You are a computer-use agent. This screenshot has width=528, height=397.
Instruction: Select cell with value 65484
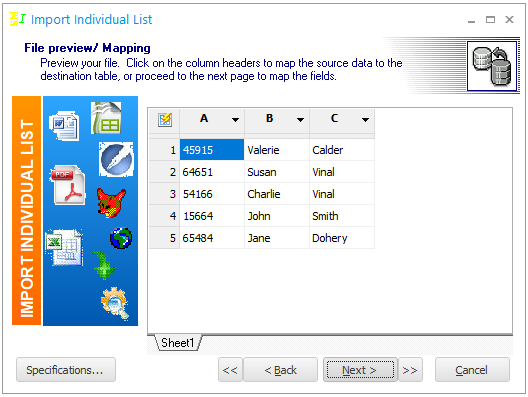(x=212, y=238)
